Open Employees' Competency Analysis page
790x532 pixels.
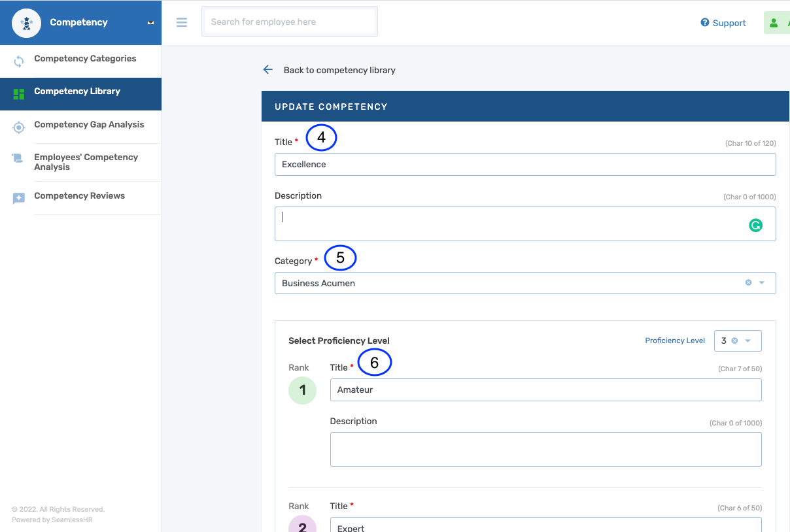coord(86,162)
